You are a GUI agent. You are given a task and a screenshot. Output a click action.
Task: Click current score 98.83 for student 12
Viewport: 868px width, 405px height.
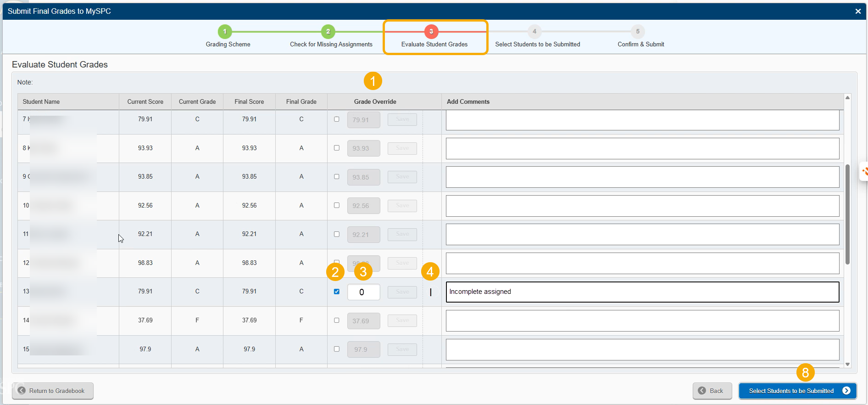(x=145, y=263)
